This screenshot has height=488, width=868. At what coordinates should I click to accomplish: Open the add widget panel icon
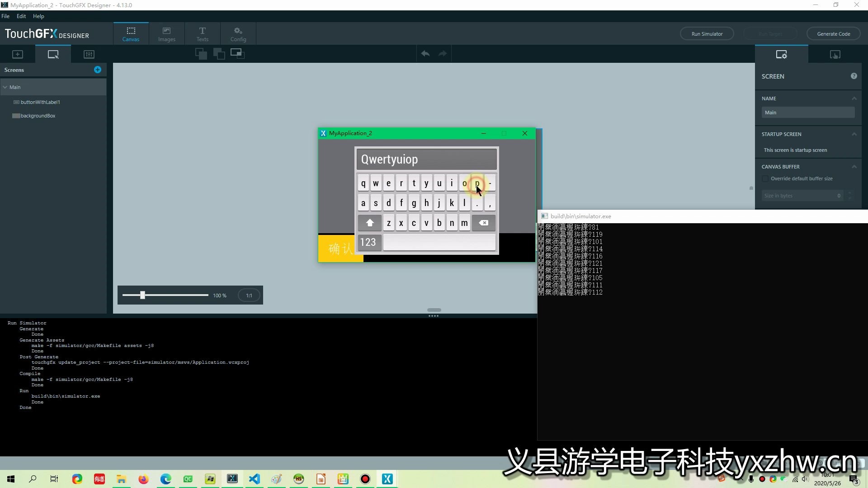pyautogui.click(x=18, y=54)
